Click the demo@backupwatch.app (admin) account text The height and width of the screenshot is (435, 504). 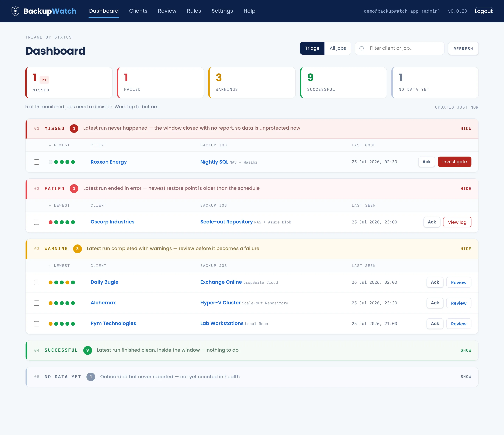(x=402, y=11)
